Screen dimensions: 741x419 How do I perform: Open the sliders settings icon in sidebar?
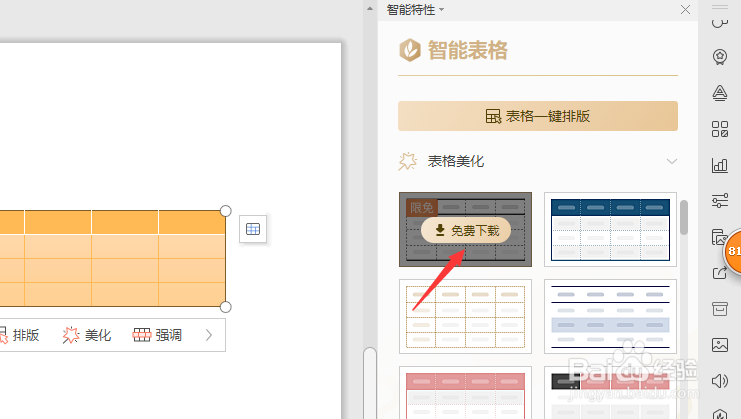point(720,201)
